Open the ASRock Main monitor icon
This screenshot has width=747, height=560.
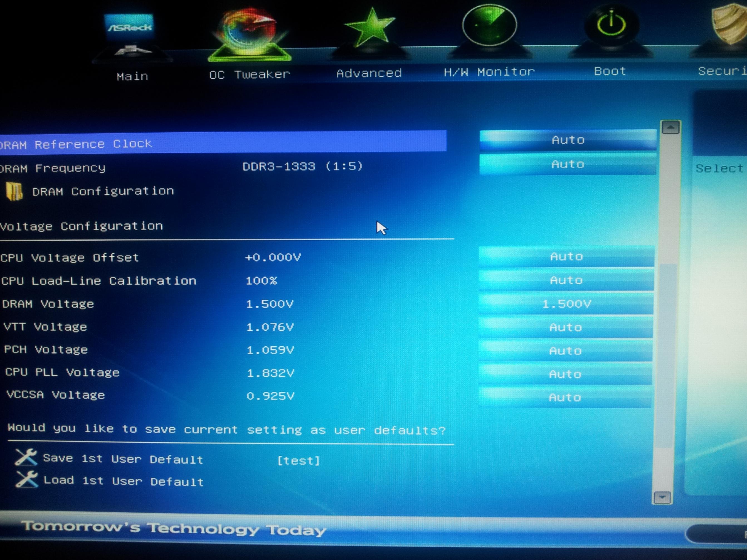[129, 34]
